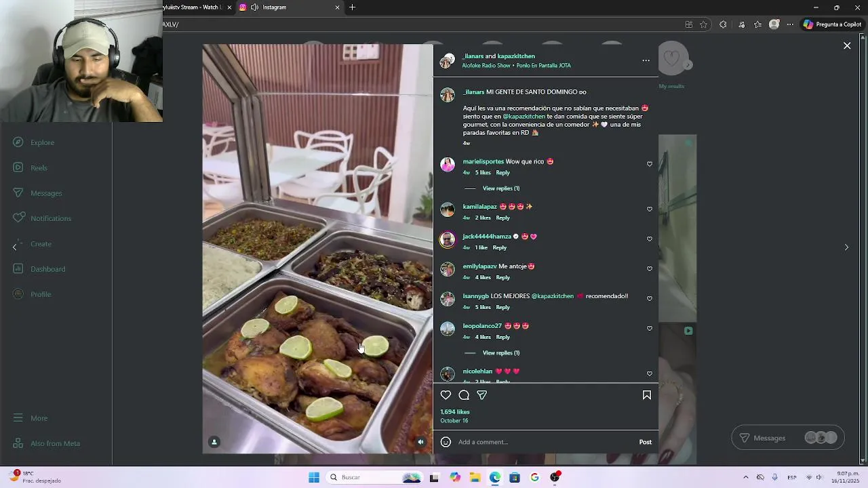Screen dimensions: 868x488
Task: Open Profile from the sidebar
Action: coord(33,294)
